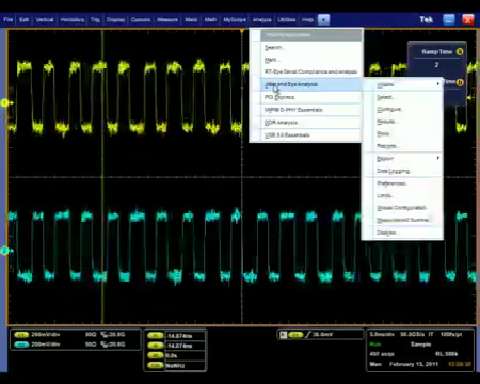Open the Utilities menu
Image resolution: width=480 pixels, height=384 pixels.
coord(286,20)
